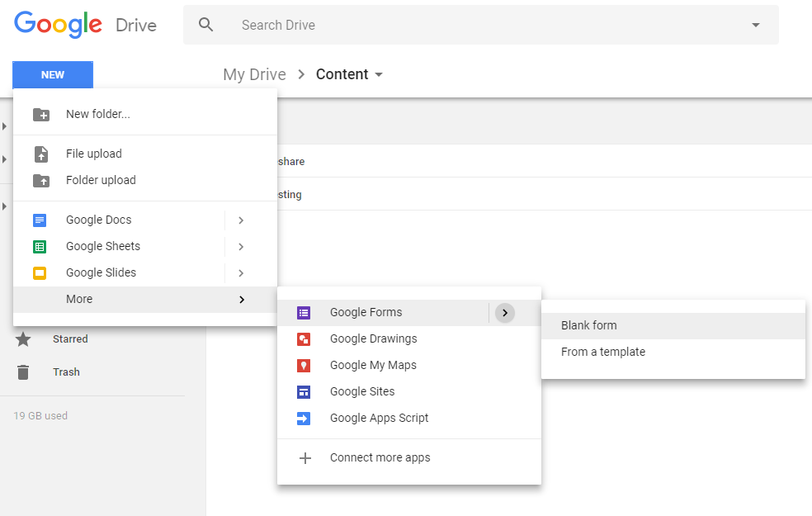Image resolution: width=812 pixels, height=516 pixels.
Task: Choose New folder... from the menu
Action: [x=145, y=114]
